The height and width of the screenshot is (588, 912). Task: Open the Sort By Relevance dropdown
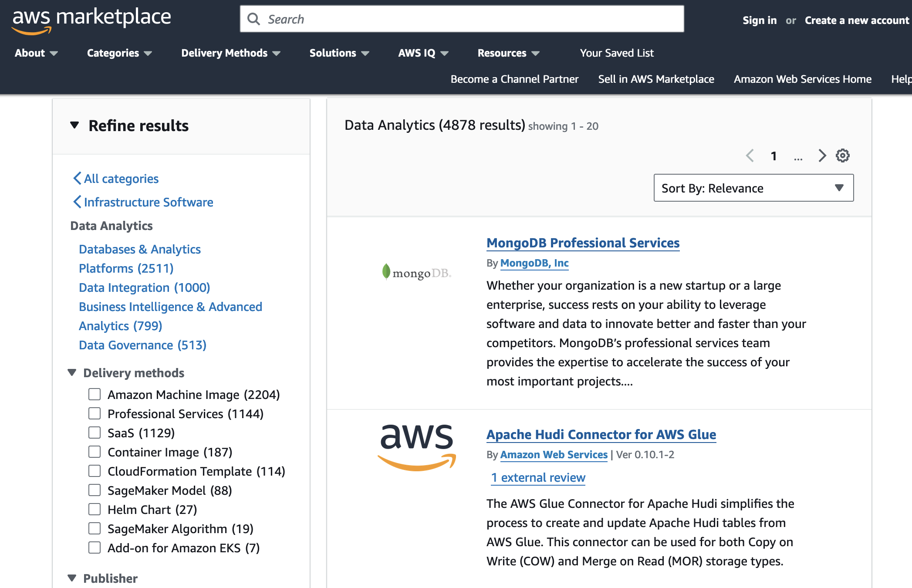click(753, 188)
